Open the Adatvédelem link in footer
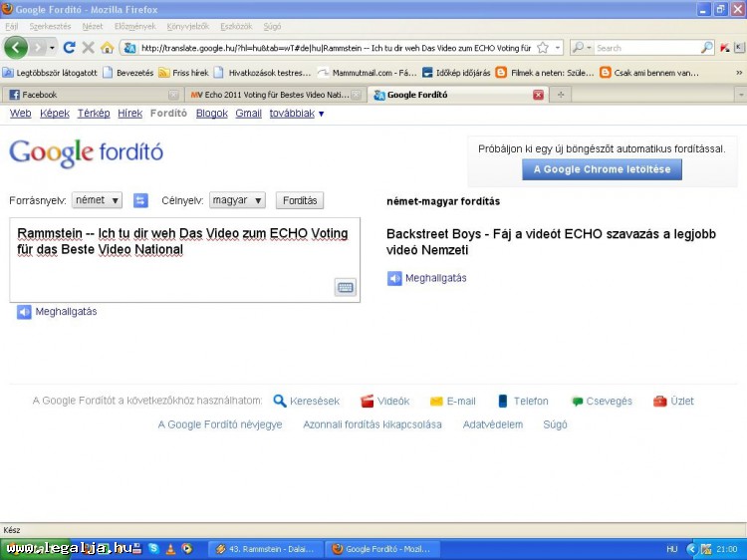The width and height of the screenshot is (747, 560). click(x=492, y=424)
